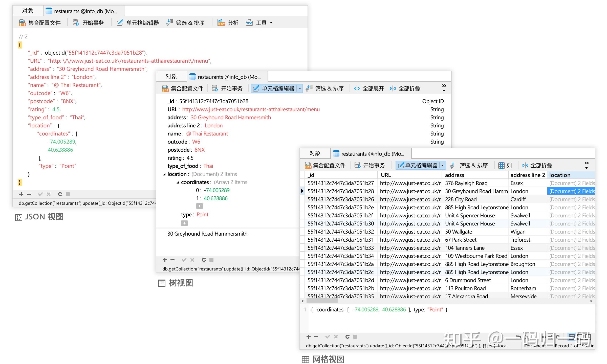Switch to 对象 tab in JSON view window
The width and height of the screenshot is (607, 364).
(28, 11)
